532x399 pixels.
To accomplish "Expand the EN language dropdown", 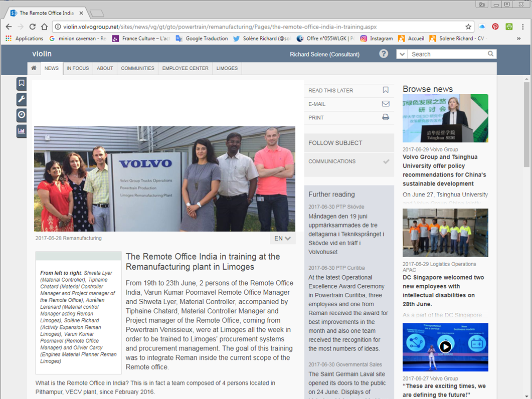I will click(x=283, y=238).
